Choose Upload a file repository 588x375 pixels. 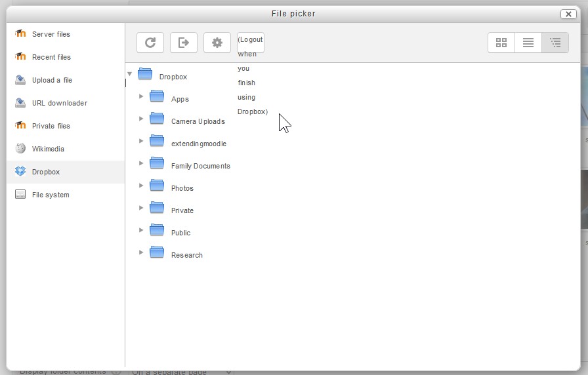tap(52, 80)
